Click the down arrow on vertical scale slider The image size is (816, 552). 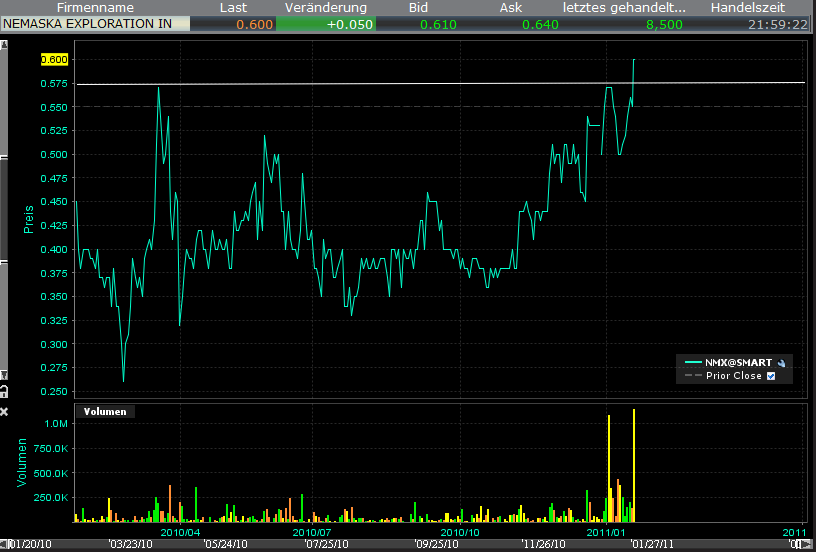pyautogui.click(x=4, y=373)
